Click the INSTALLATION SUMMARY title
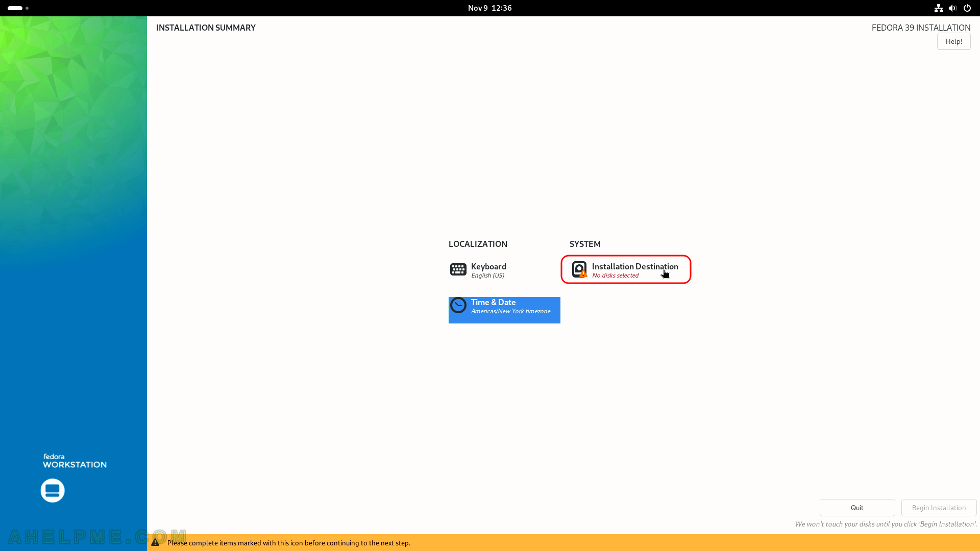Viewport: 980px width, 551px height. [206, 28]
